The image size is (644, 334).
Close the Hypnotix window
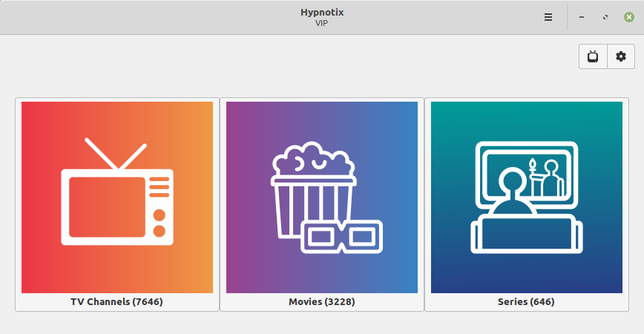click(x=629, y=17)
